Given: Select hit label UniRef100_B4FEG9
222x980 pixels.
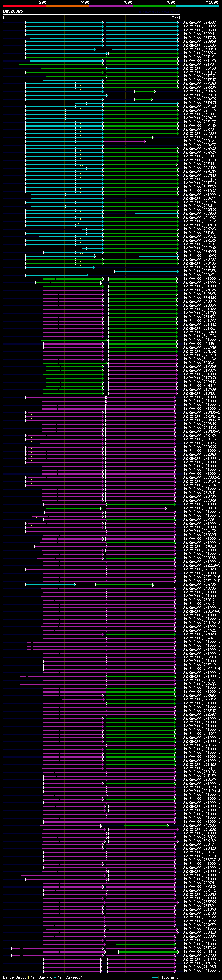Looking at the screenshot, I should pyautogui.click(x=199, y=187).
